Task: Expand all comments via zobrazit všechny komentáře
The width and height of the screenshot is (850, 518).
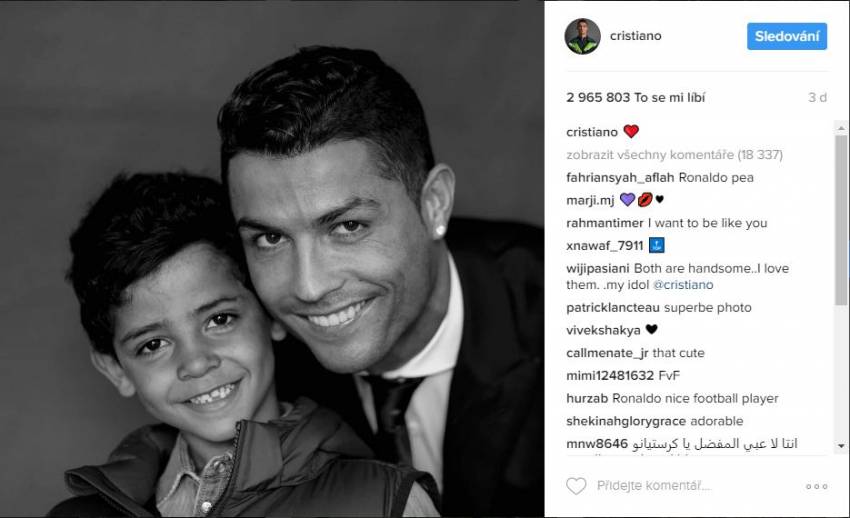Action: click(x=674, y=155)
